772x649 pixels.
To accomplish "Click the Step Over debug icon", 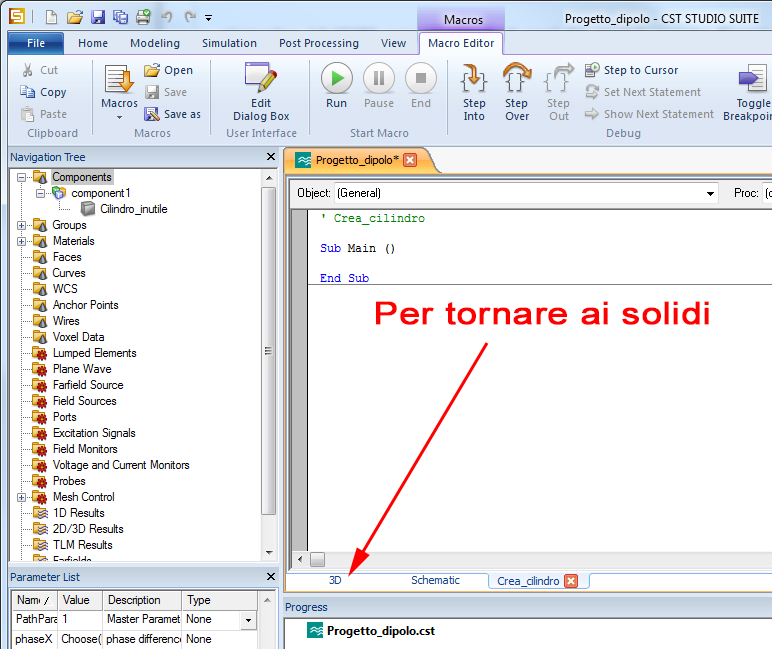I will (516, 80).
